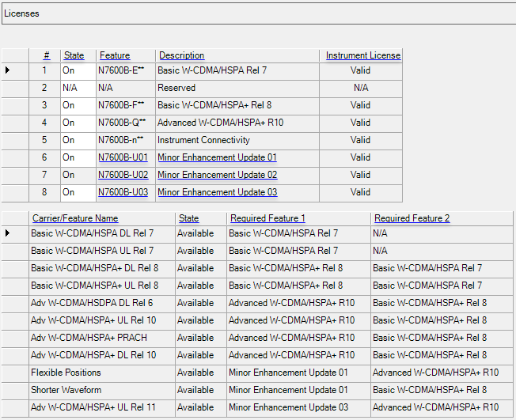516x420 pixels.
Task: Click the Instrument License column header
Action: 363,55
